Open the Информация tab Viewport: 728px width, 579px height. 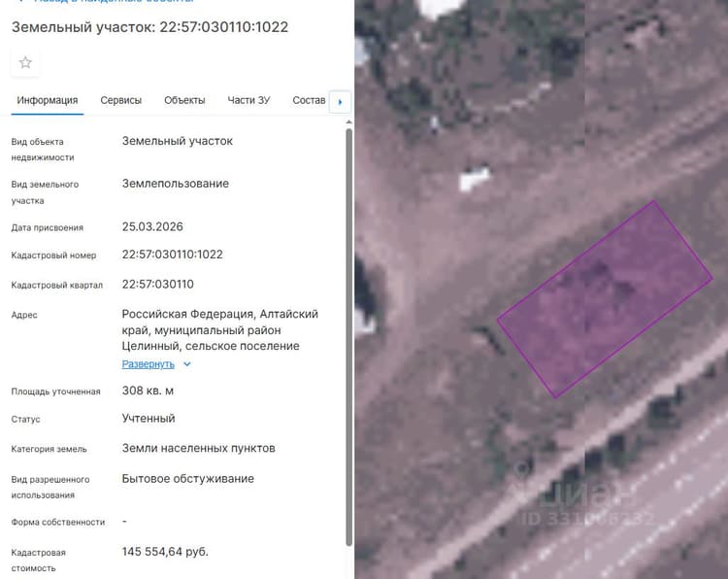pyautogui.click(x=48, y=100)
